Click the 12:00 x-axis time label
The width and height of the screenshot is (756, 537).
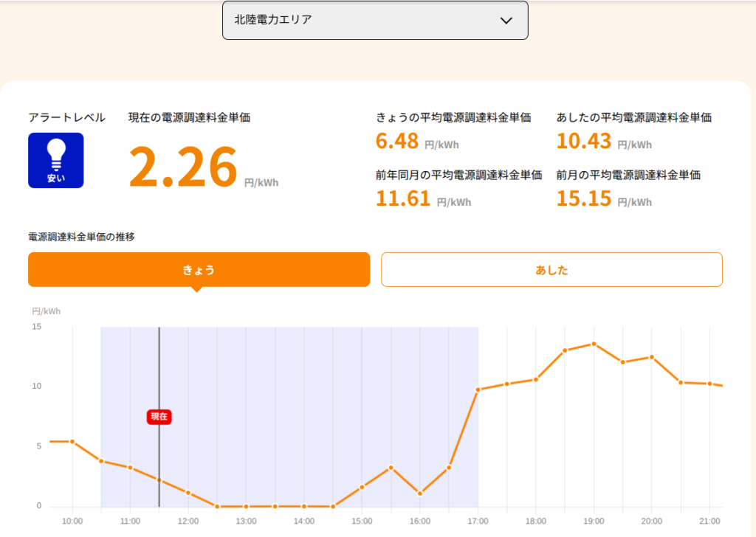point(188,521)
